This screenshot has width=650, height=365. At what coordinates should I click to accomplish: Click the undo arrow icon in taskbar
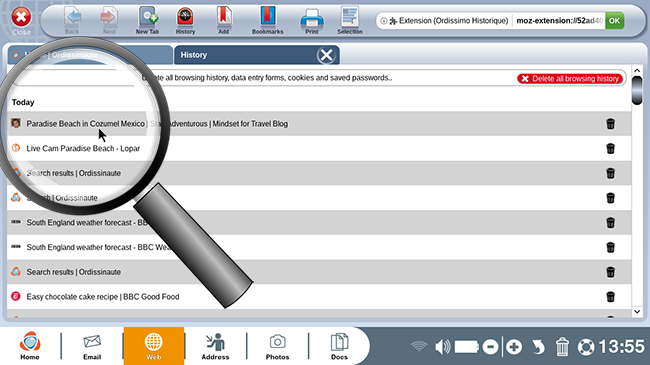(x=538, y=347)
